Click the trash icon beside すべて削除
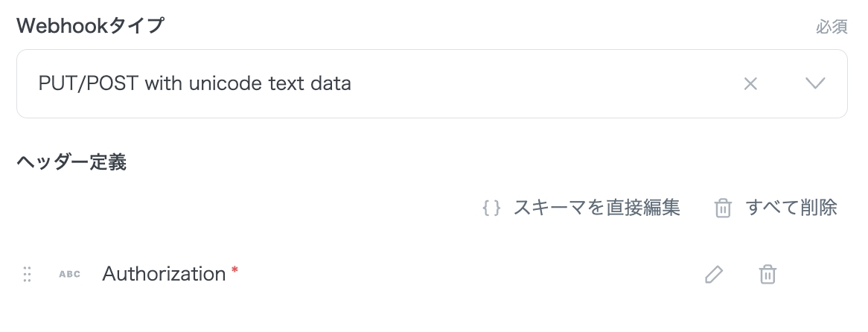 [722, 208]
